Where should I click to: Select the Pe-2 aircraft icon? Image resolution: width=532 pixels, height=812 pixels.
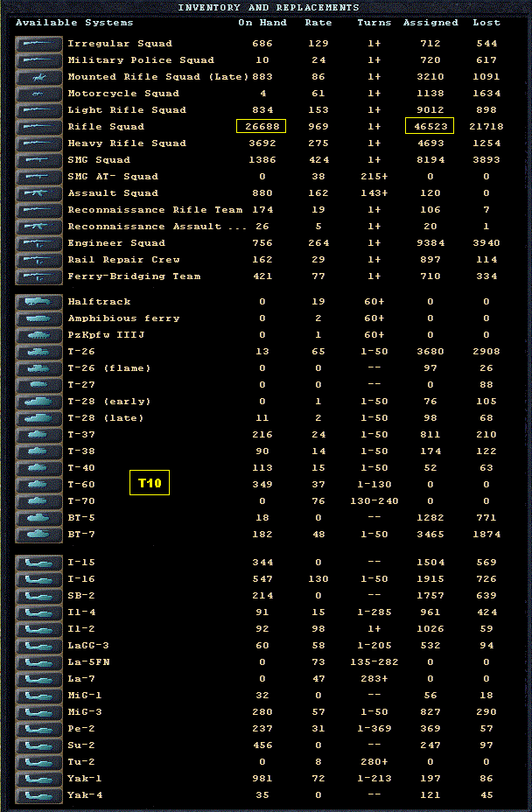[x=38, y=729]
